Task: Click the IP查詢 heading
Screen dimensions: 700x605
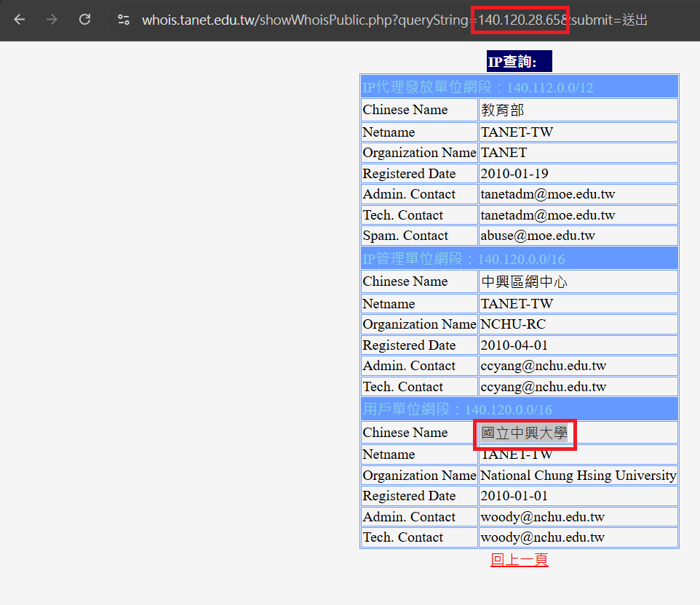Action: click(x=520, y=61)
